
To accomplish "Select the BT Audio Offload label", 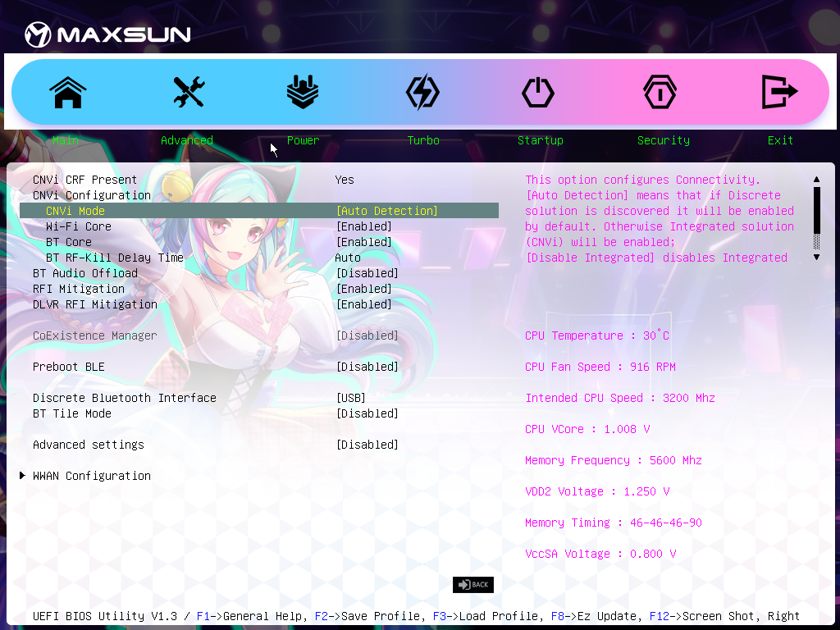I will (85, 273).
